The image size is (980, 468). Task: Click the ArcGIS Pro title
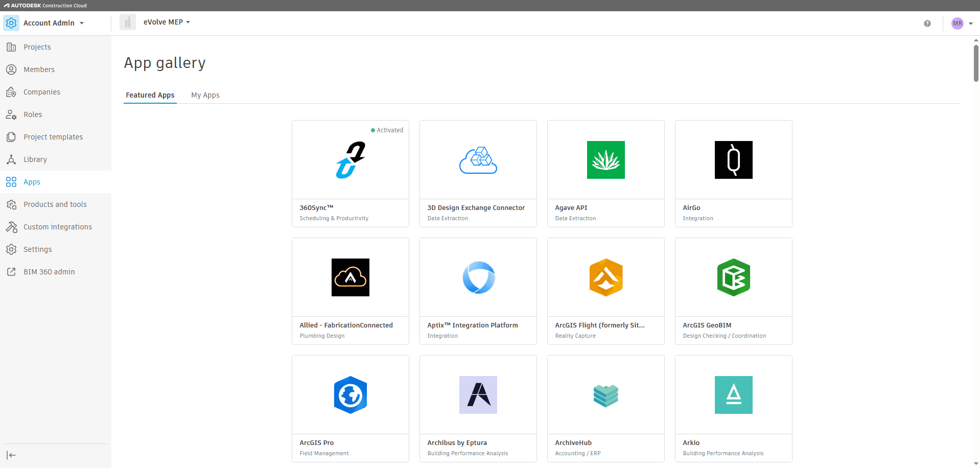[x=317, y=443]
